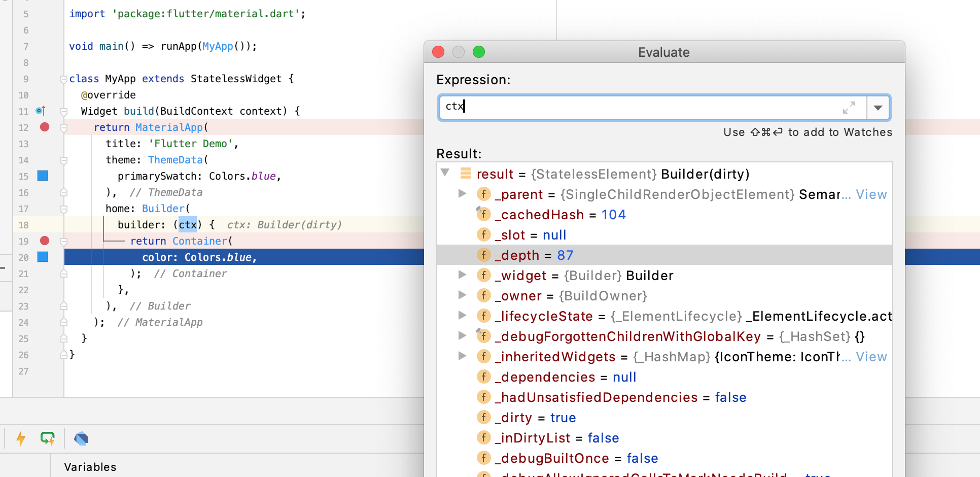Select the _dependencies = null row
Screen dimensions: 980x477
tap(664, 377)
